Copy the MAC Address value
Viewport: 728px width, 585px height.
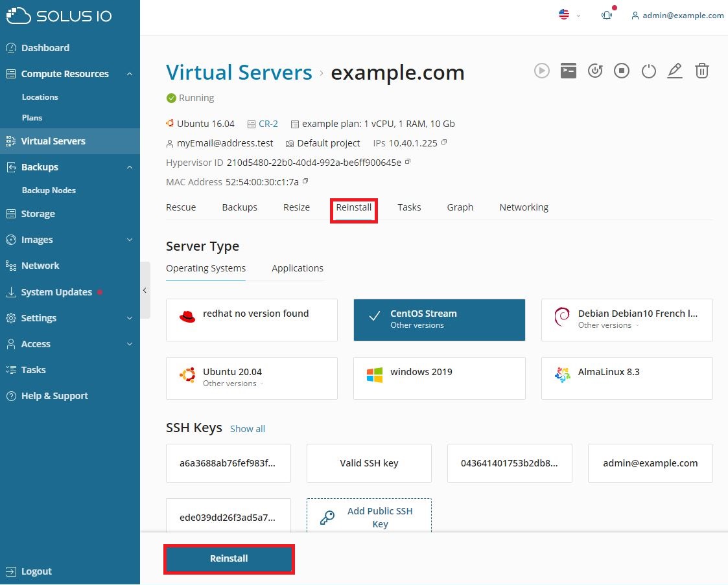[305, 181]
